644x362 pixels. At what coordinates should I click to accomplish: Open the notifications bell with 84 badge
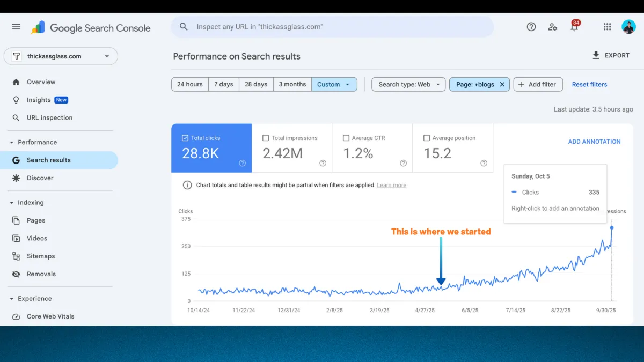coord(574,27)
